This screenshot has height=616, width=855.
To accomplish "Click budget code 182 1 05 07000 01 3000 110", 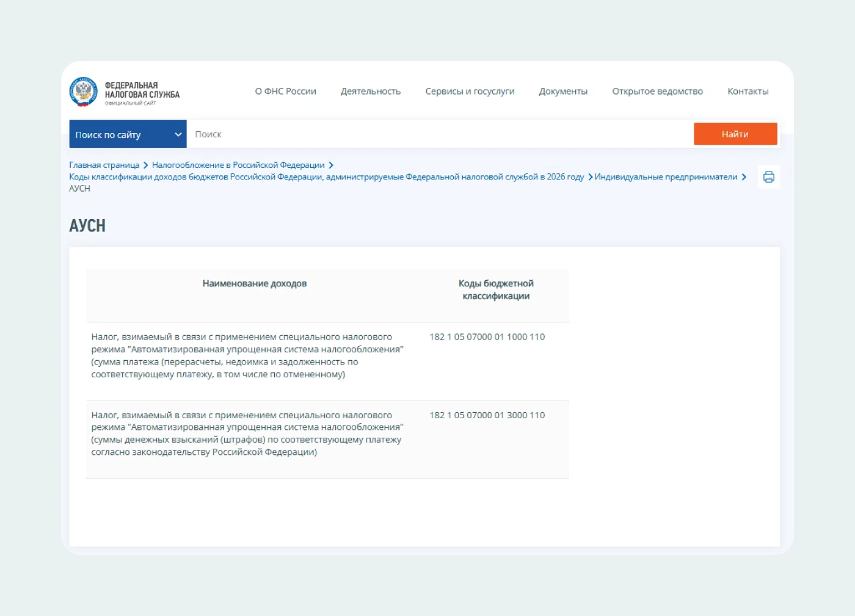I will [x=487, y=415].
